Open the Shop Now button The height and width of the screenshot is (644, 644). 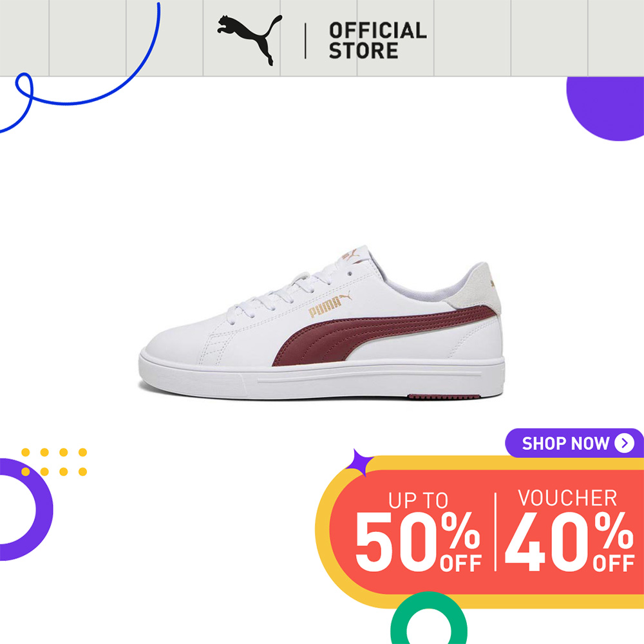[x=574, y=443]
